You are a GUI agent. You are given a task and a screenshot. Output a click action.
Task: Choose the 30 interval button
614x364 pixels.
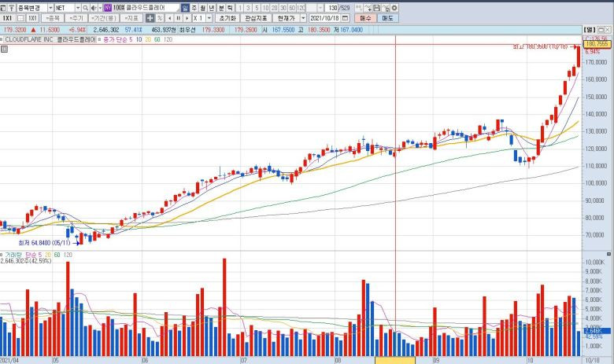(x=283, y=8)
